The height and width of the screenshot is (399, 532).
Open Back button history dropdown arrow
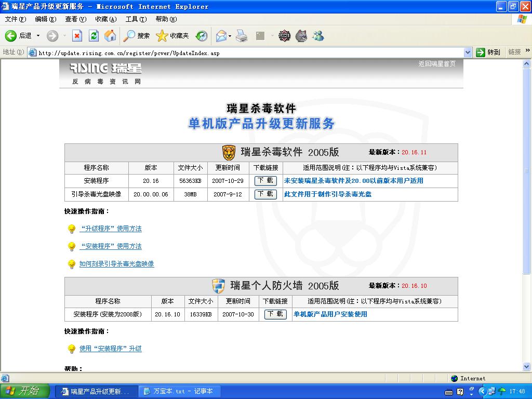[x=38, y=36]
